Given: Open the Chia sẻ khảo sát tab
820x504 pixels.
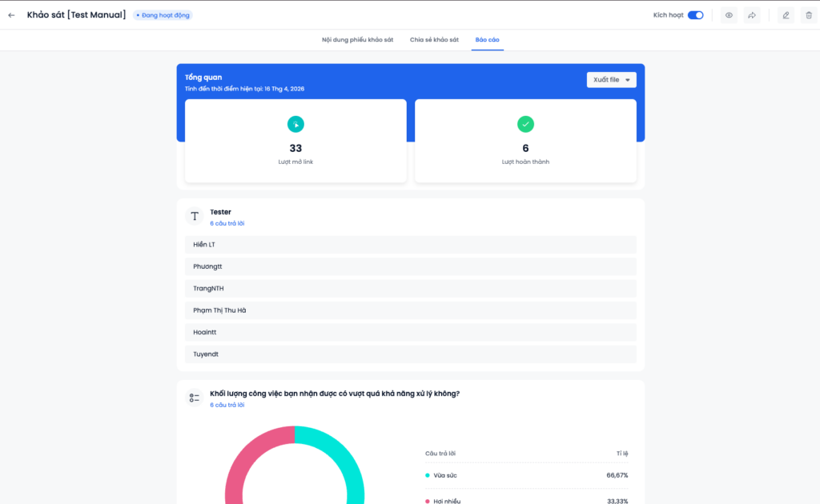Looking at the screenshot, I should pos(434,39).
